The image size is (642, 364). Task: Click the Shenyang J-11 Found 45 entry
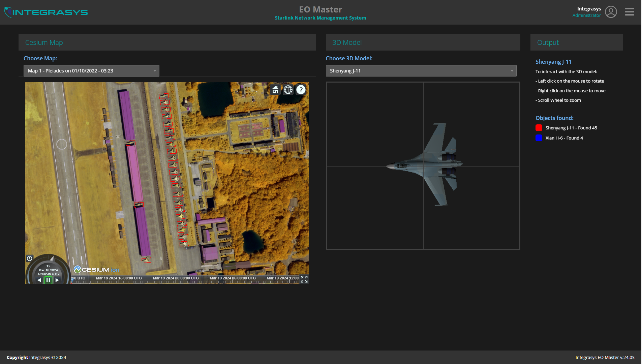tap(571, 128)
